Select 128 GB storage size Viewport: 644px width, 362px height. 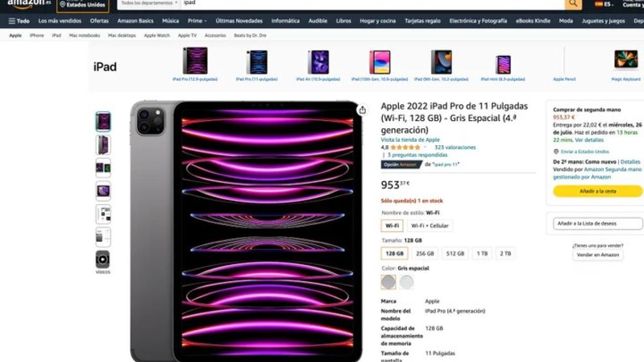(394, 253)
